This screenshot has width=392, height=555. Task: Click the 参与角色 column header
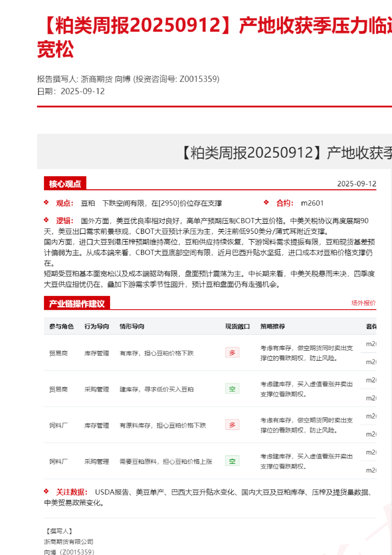pos(61,326)
